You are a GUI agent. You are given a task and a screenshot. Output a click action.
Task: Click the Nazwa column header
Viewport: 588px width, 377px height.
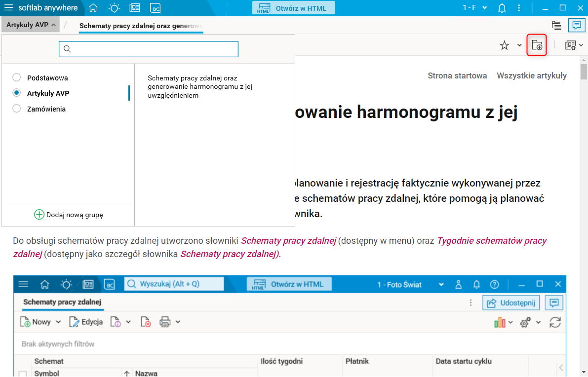(146, 373)
